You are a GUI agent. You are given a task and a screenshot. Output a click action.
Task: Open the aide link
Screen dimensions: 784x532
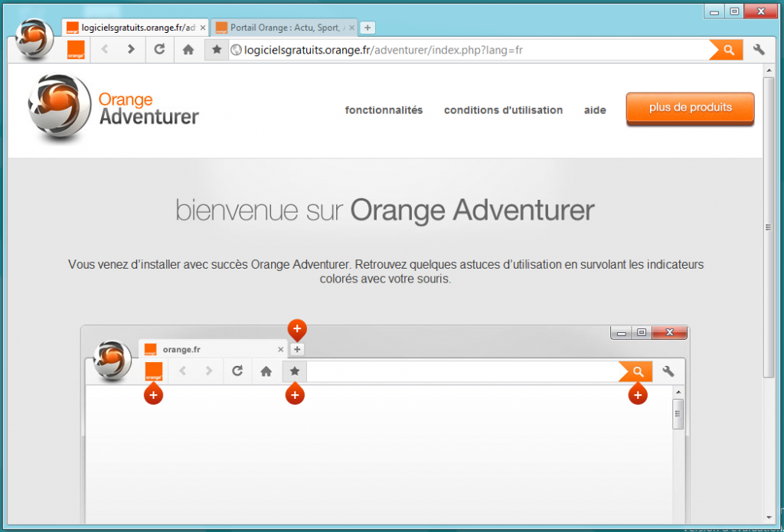coord(595,110)
